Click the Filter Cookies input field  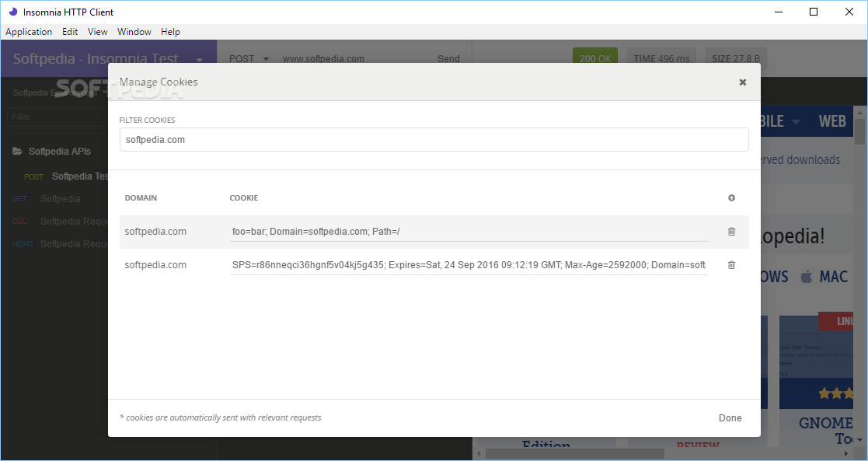(x=434, y=140)
